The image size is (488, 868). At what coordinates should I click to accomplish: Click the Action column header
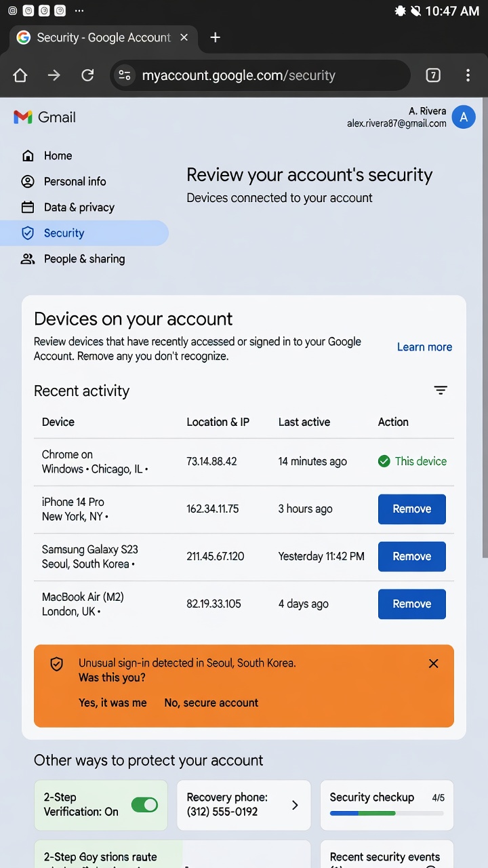pos(393,422)
